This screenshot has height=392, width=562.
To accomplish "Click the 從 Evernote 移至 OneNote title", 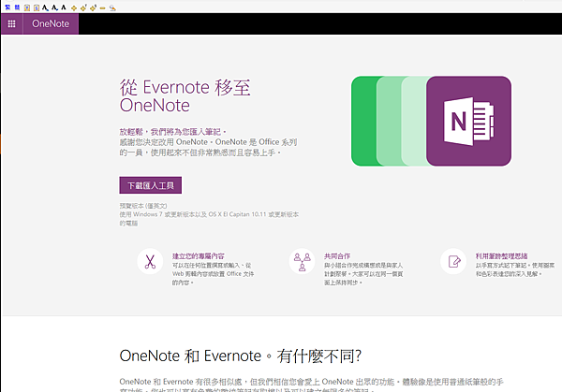I will pyautogui.click(x=185, y=96).
